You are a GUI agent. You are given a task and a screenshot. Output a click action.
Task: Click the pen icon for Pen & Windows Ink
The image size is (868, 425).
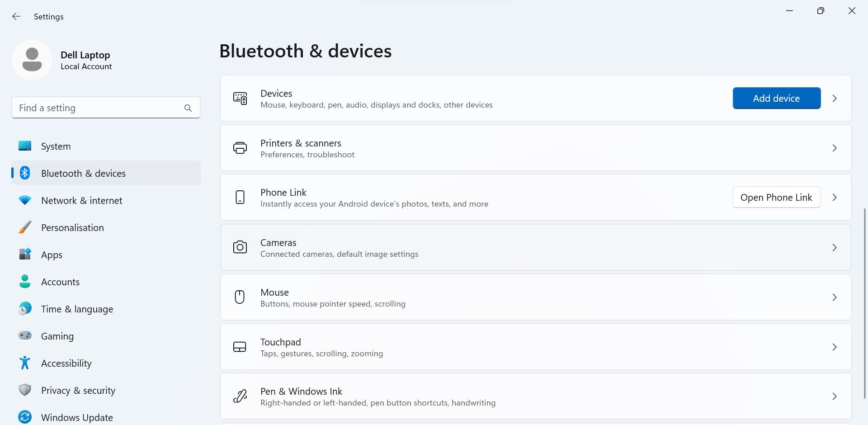(x=240, y=396)
